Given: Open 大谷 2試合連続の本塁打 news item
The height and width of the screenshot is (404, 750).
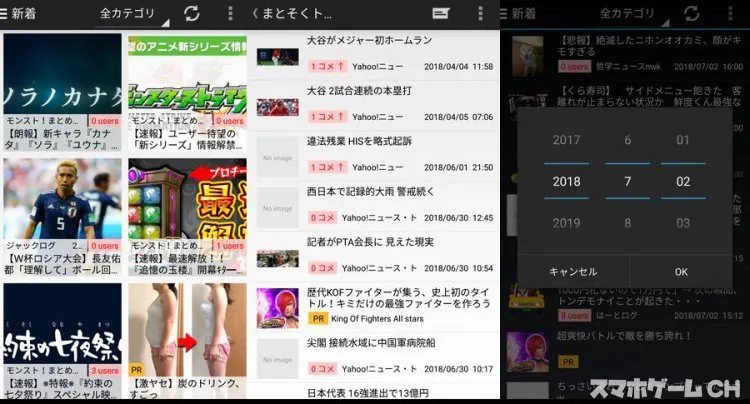Looking at the screenshot, I should (x=374, y=105).
